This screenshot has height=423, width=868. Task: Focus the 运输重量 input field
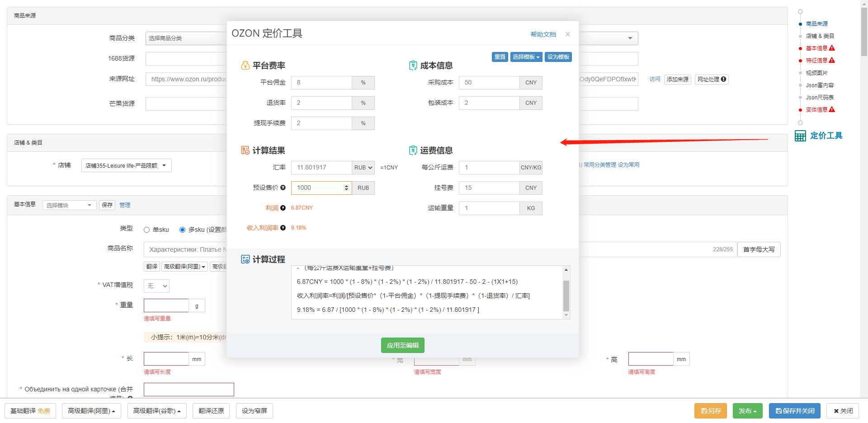click(489, 208)
